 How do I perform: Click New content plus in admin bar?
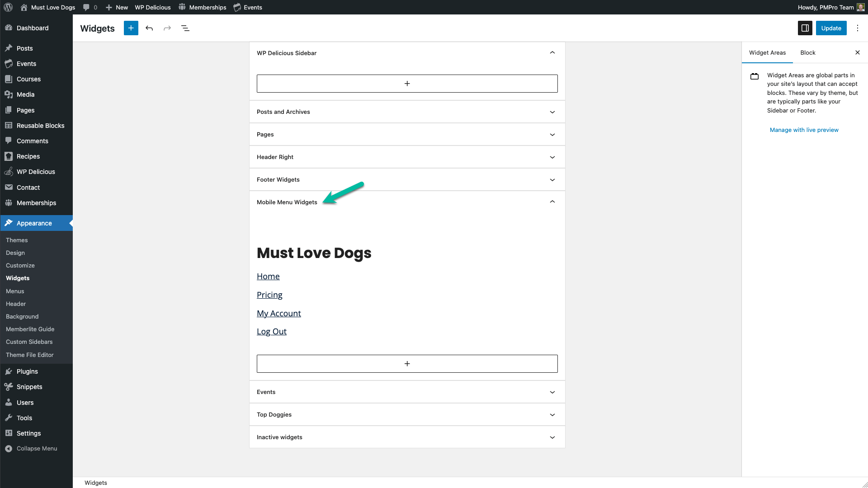coord(117,7)
